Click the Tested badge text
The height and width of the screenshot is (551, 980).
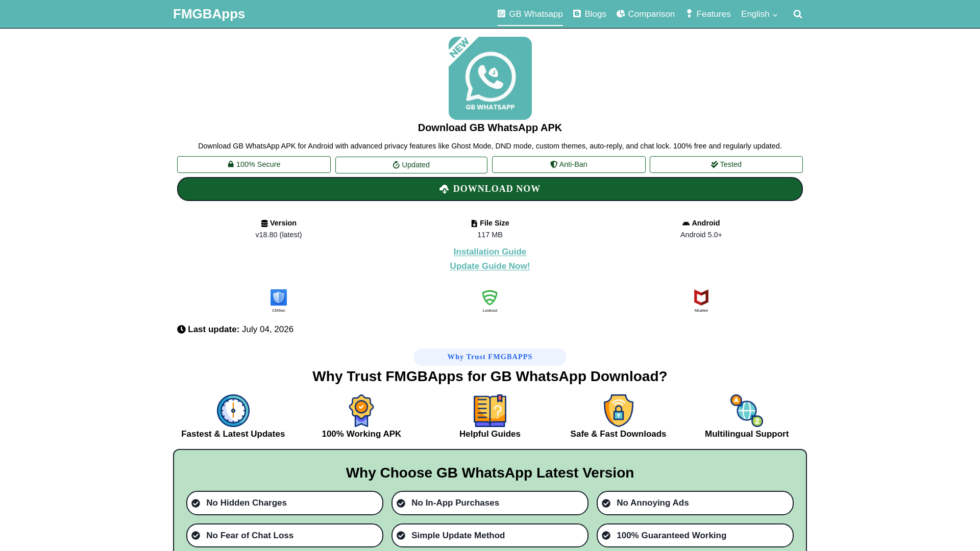(730, 164)
